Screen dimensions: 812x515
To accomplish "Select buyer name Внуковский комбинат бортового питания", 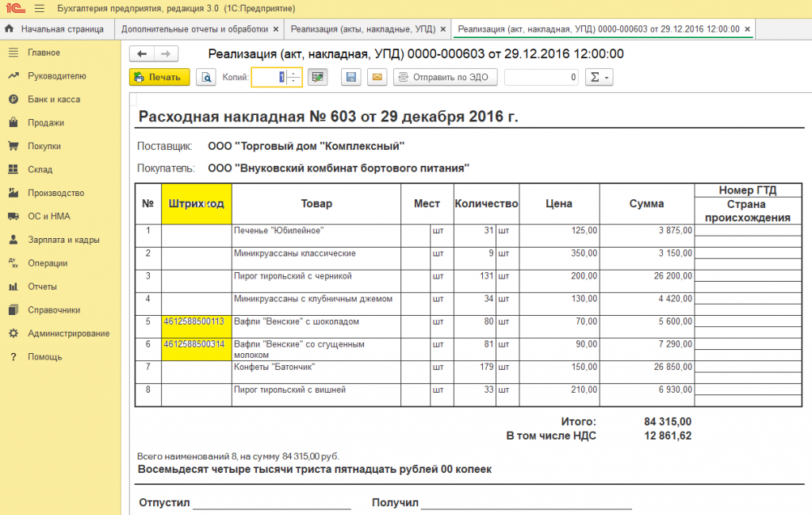I will pyautogui.click(x=339, y=168).
